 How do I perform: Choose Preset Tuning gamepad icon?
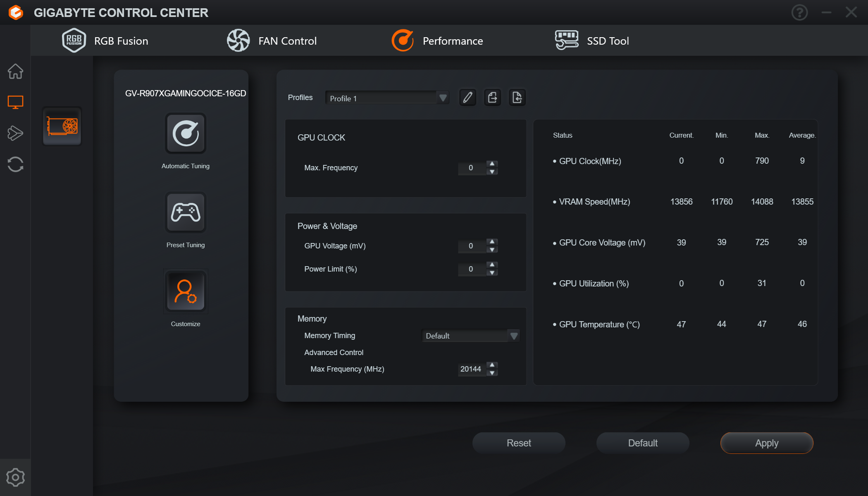click(x=186, y=212)
